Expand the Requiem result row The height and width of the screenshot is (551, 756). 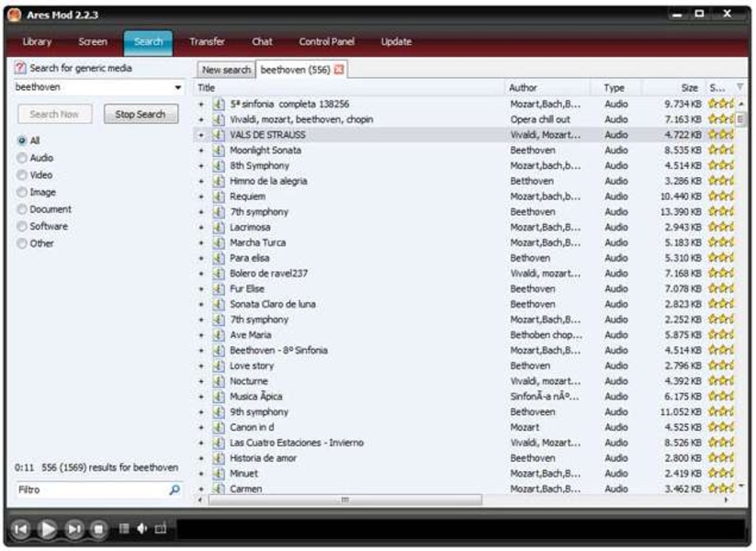[201, 197]
